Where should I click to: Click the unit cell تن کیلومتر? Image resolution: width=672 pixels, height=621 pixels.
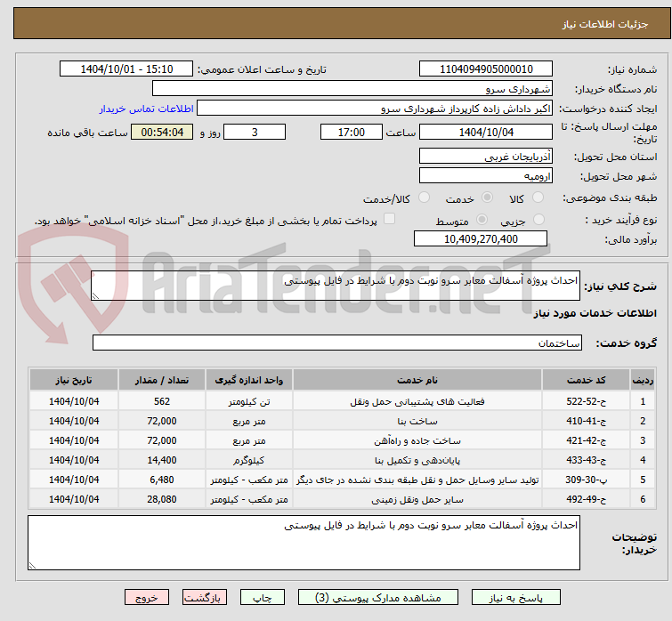click(x=249, y=402)
